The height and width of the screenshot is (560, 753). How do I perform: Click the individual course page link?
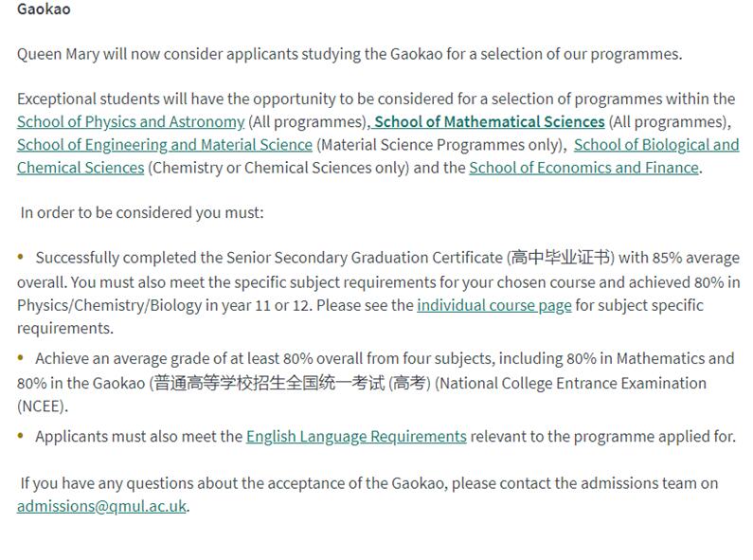[x=493, y=305]
